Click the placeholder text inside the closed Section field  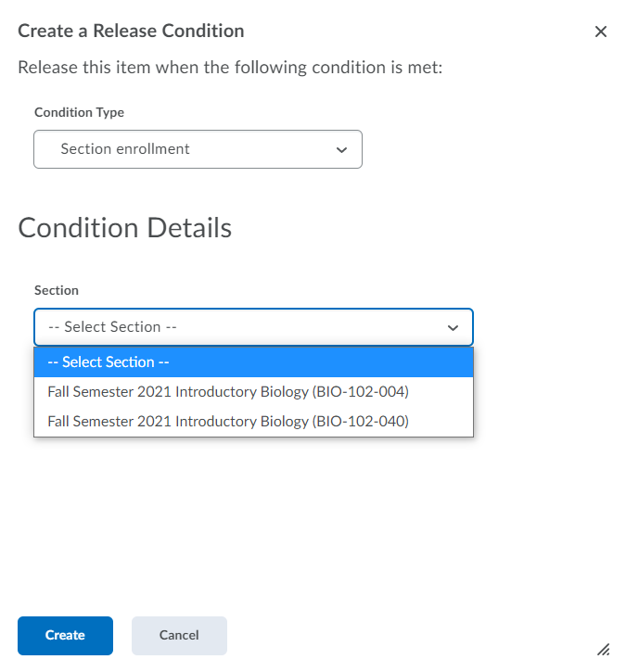click(112, 327)
